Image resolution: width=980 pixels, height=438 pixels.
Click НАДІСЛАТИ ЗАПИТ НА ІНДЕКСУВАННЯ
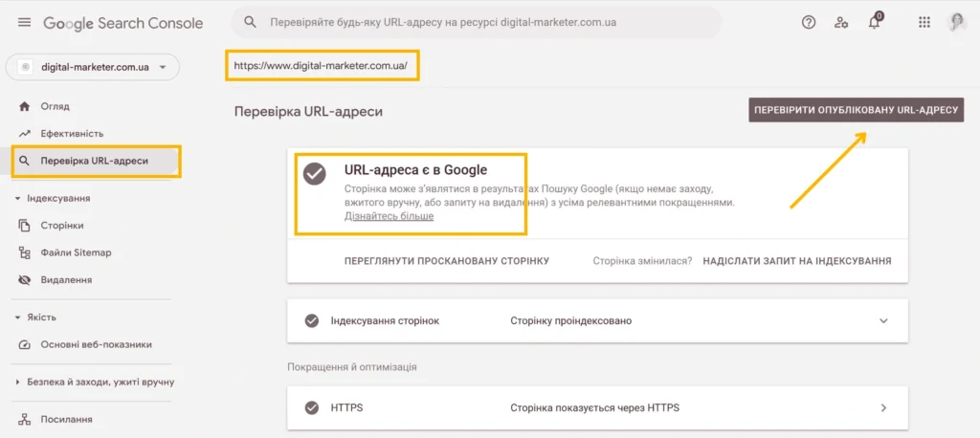797,260
